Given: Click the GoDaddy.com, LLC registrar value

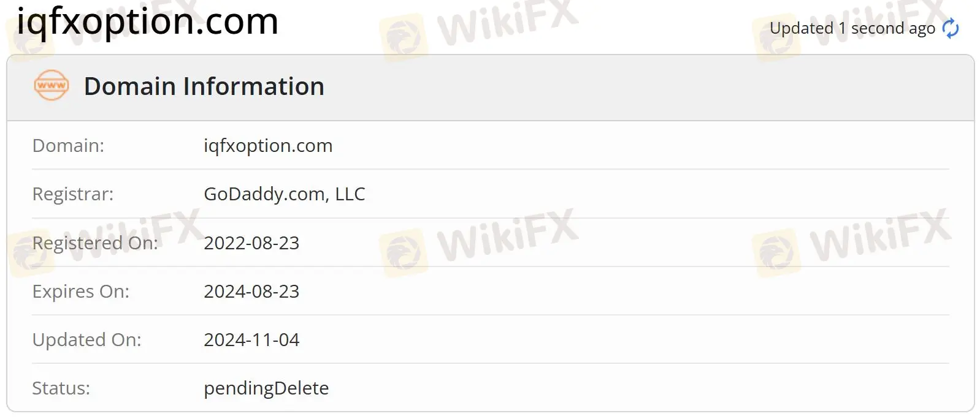Looking at the screenshot, I should tap(285, 194).
